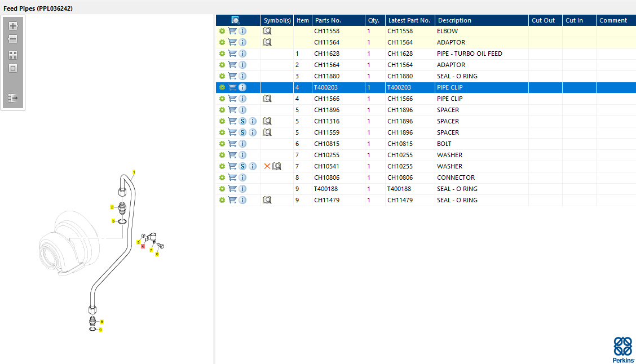Open info for CH11558 ELBOW
This screenshot has width=636, height=364.
click(242, 31)
